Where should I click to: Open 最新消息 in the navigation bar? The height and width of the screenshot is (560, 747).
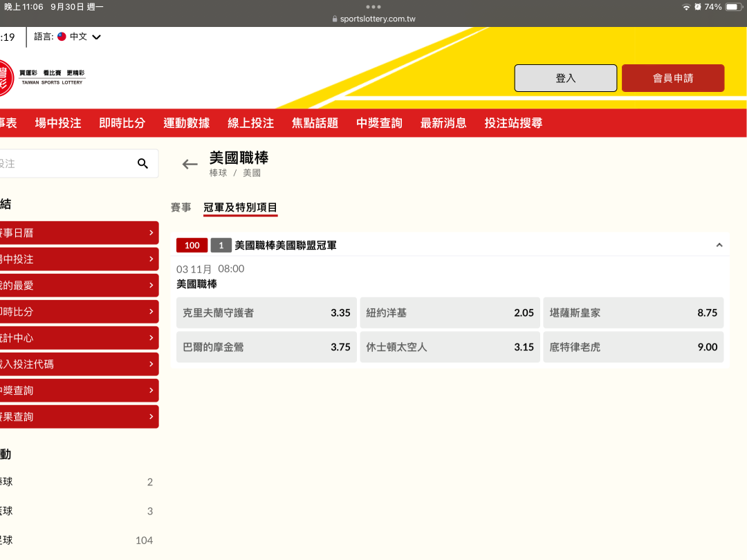(443, 123)
